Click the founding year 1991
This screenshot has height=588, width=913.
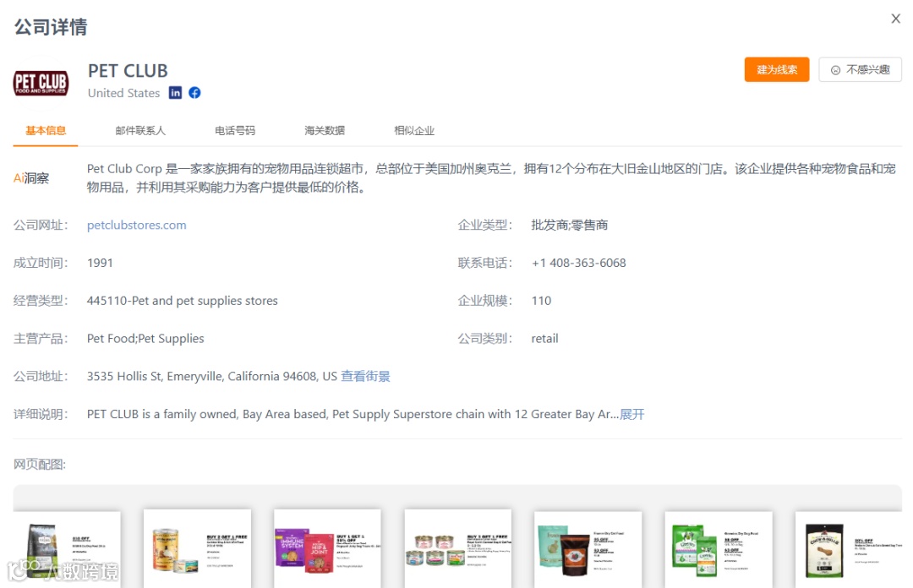(x=100, y=263)
